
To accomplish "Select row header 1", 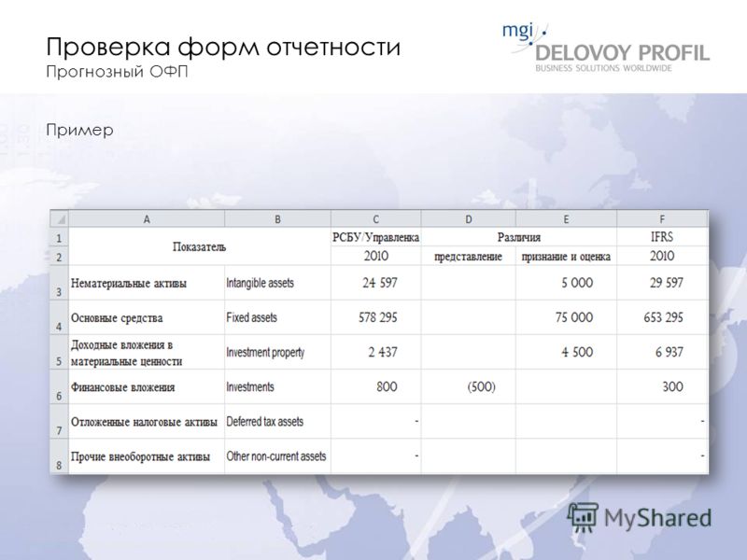I will [x=59, y=237].
